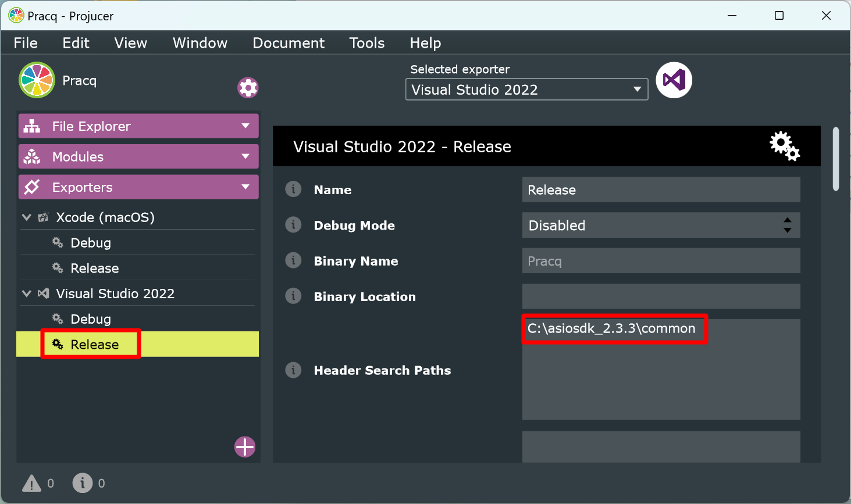Click the vertical scrollbar of settings panel

click(836, 159)
